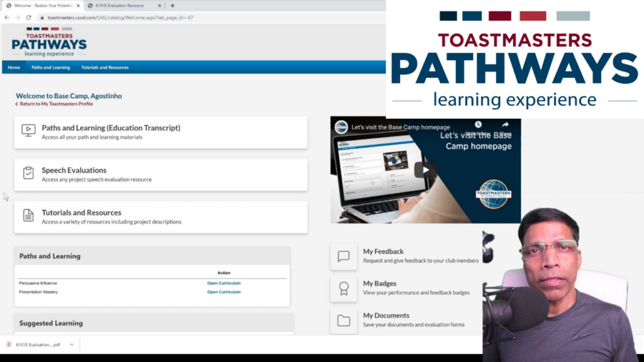The width and height of the screenshot is (644, 362).
Task: Open a new browser tab
Action: point(172,6)
